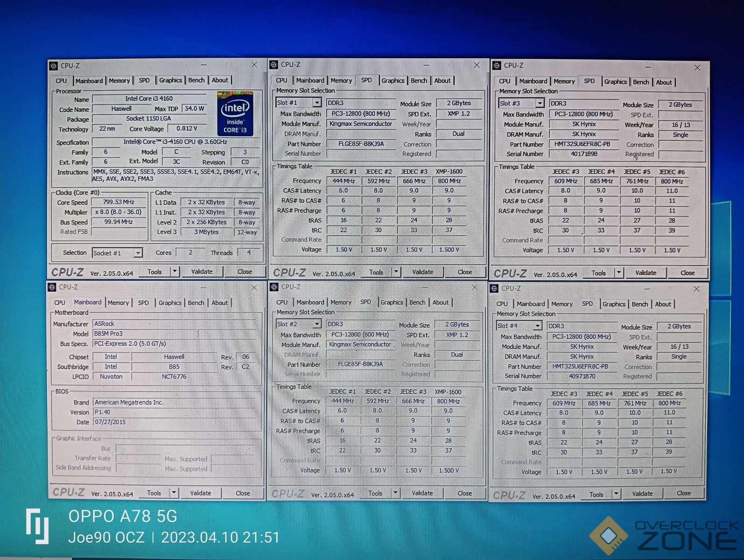Screen dimensions: 744x560
Task: Expand Tools arrow in the i3 4160 processor window
Action: pyautogui.click(x=175, y=271)
